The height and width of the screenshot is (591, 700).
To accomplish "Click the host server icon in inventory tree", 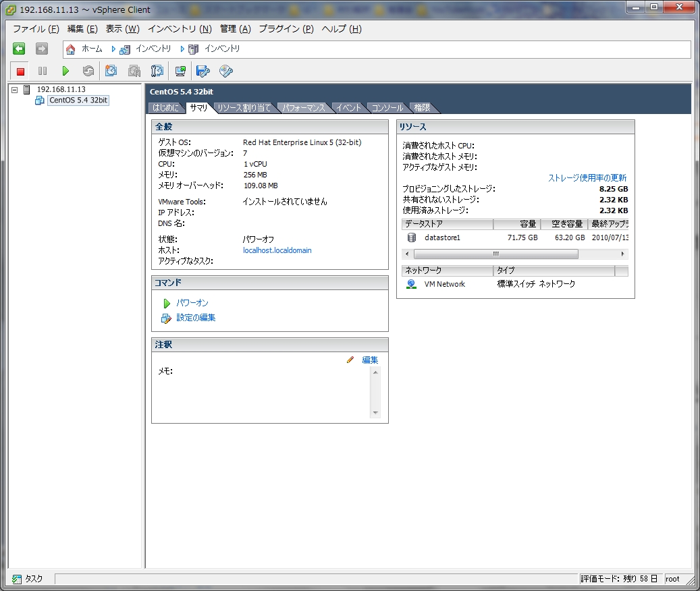I will tap(27, 90).
